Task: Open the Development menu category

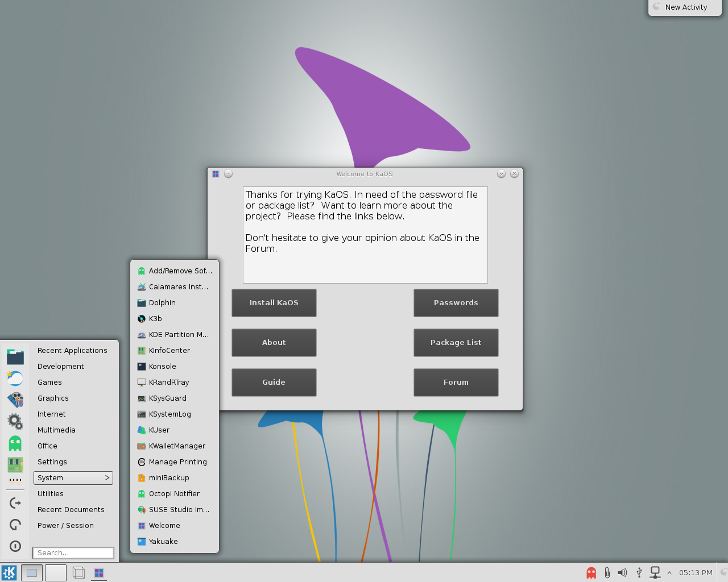Action: pyautogui.click(x=61, y=367)
